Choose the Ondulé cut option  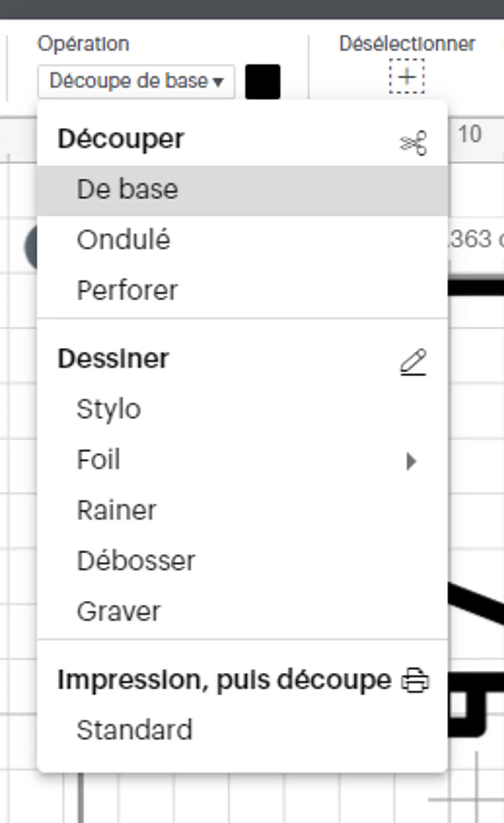(242, 240)
